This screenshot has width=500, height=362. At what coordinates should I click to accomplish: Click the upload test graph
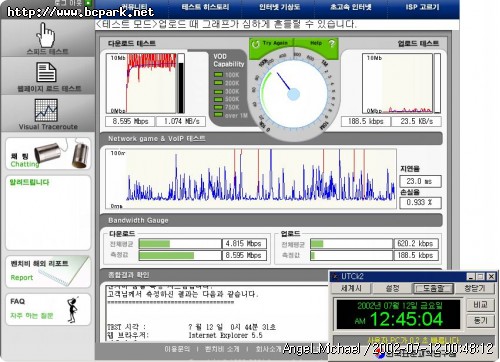click(398, 83)
